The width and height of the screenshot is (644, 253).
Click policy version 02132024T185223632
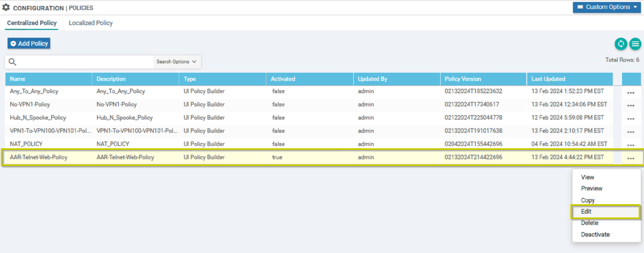coord(474,91)
